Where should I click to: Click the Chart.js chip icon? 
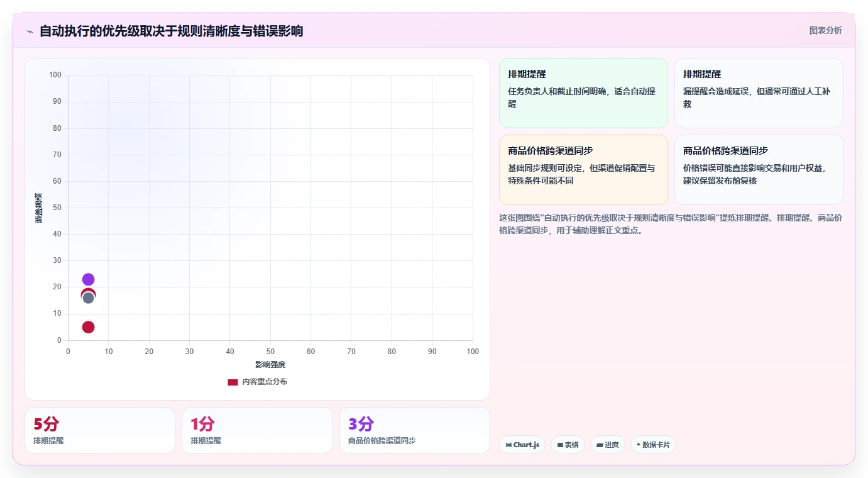pos(508,445)
